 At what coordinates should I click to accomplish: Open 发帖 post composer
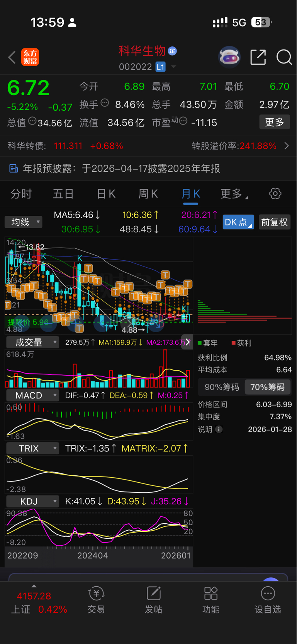153,600
